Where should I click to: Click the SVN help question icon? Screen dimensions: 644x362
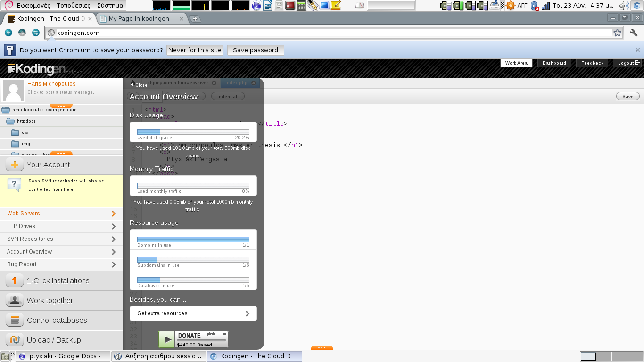tap(15, 185)
